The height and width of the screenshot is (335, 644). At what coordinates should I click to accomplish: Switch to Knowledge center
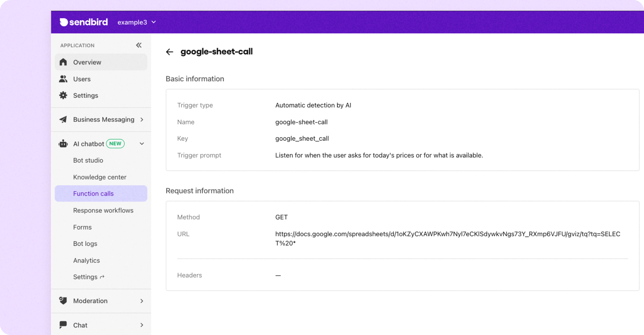point(100,177)
